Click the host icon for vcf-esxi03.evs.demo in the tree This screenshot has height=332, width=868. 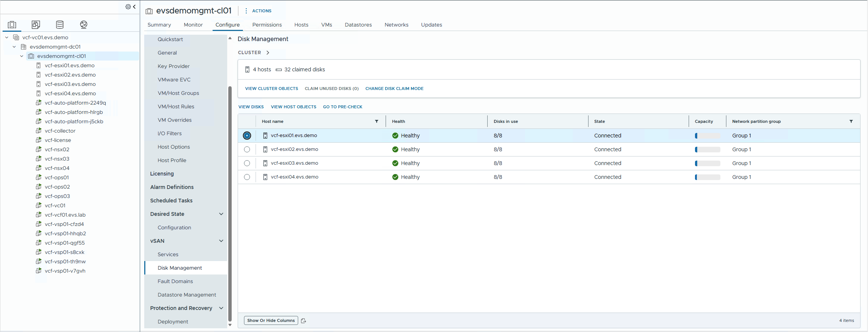pyautogui.click(x=38, y=84)
